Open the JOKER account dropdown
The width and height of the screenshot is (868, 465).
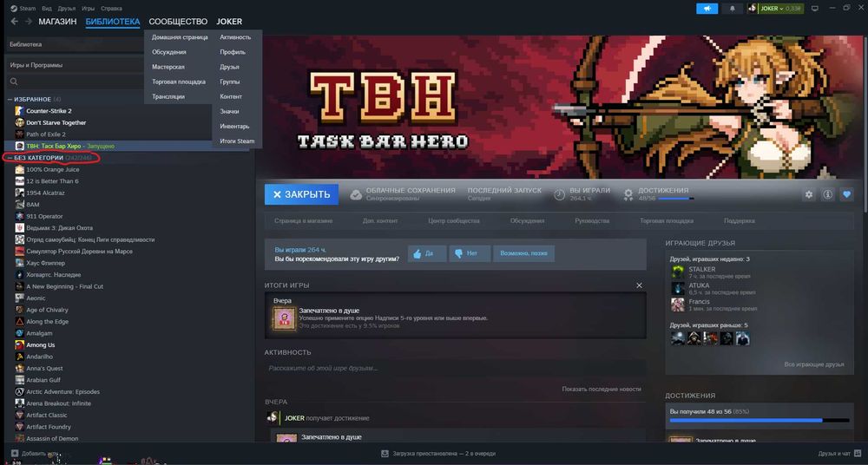tap(775, 9)
